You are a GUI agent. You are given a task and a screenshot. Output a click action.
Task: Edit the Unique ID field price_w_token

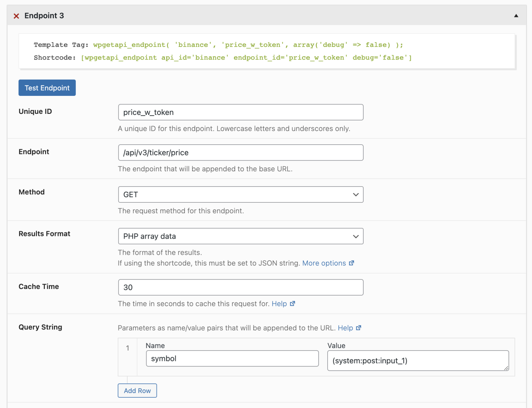tap(241, 112)
